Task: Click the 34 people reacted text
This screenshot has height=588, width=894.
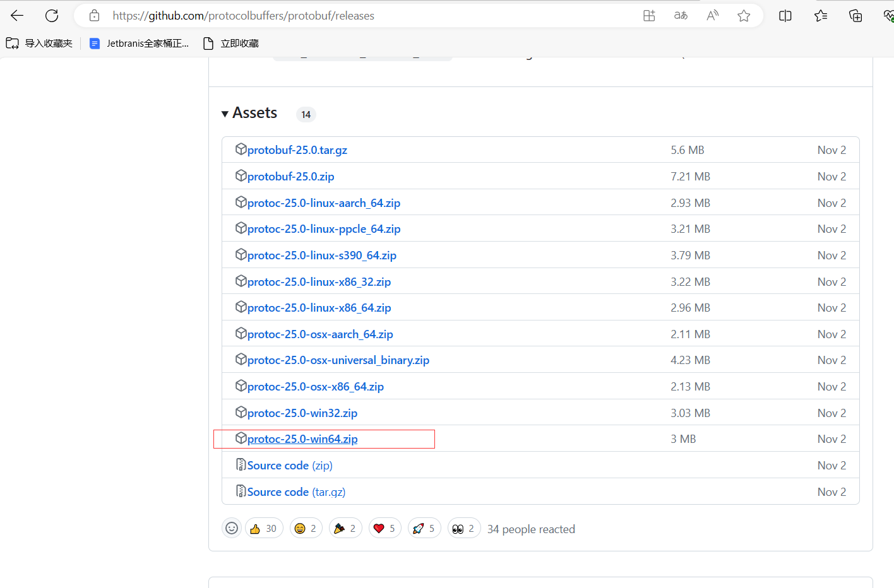Action: pos(531,529)
